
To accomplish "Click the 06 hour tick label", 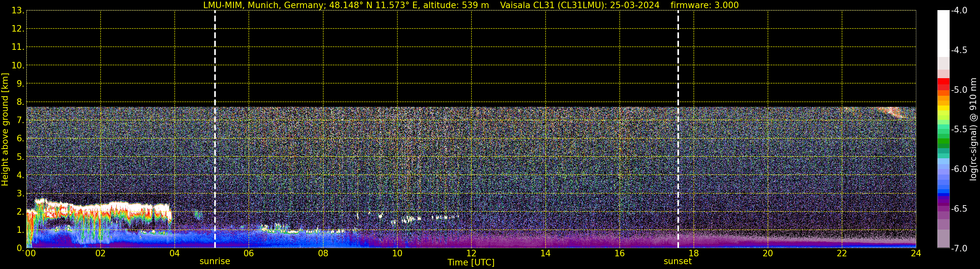I will click(248, 253).
